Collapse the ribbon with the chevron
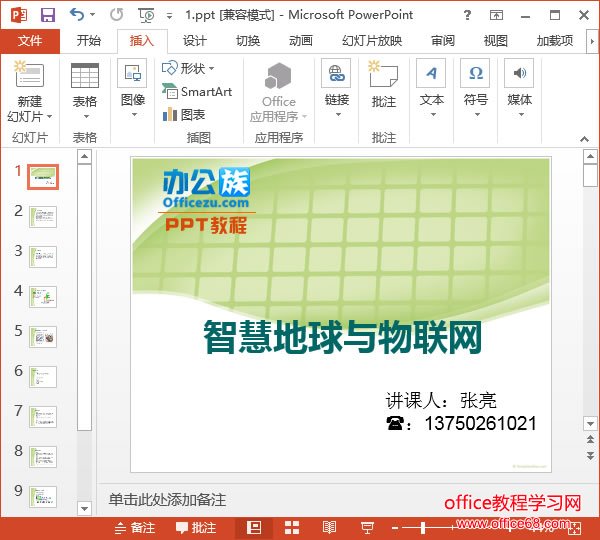This screenshot has height=540, width=600. pyautogui.click(x=584, y=139)
